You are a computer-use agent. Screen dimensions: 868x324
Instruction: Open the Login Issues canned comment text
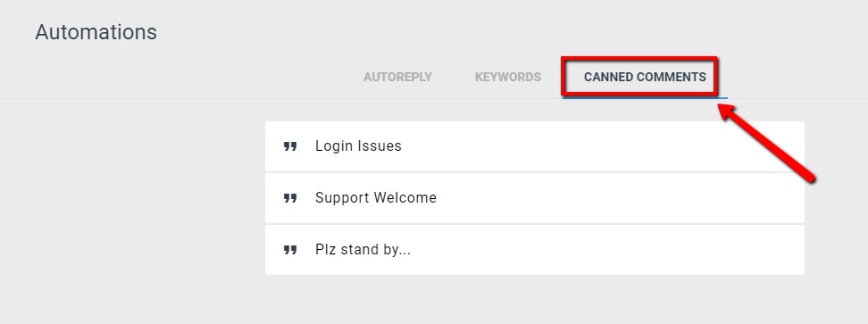point(358,146)
